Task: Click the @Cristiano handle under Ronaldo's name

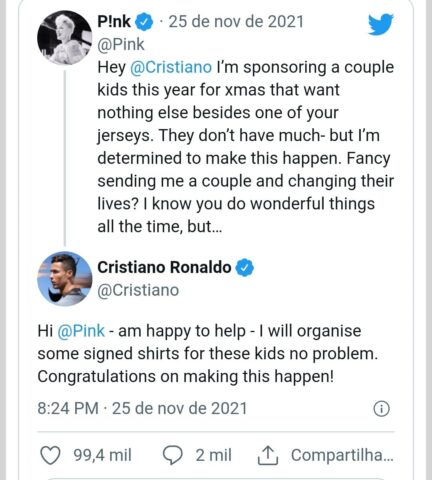Action: pos(138,290)
